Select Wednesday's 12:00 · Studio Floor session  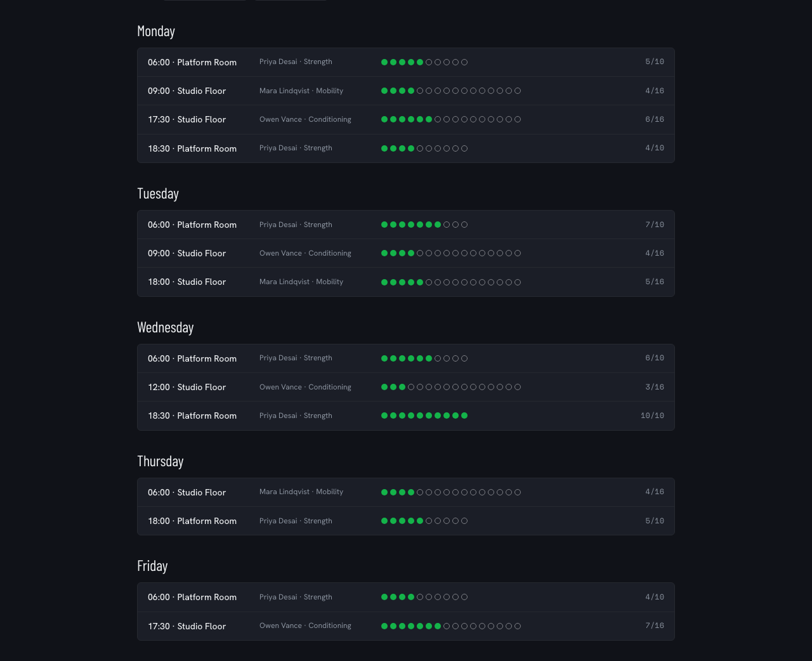pos(406,387)
